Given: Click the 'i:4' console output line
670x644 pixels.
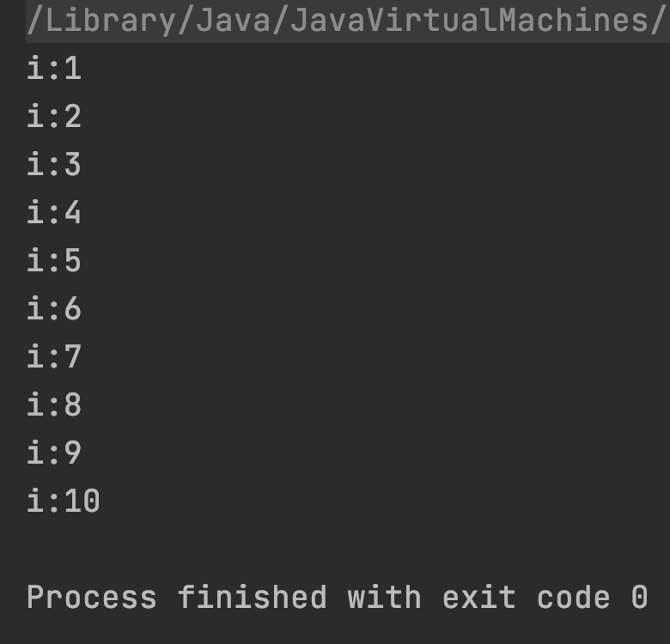Looking at the screenshot, I should pos(54,212).
